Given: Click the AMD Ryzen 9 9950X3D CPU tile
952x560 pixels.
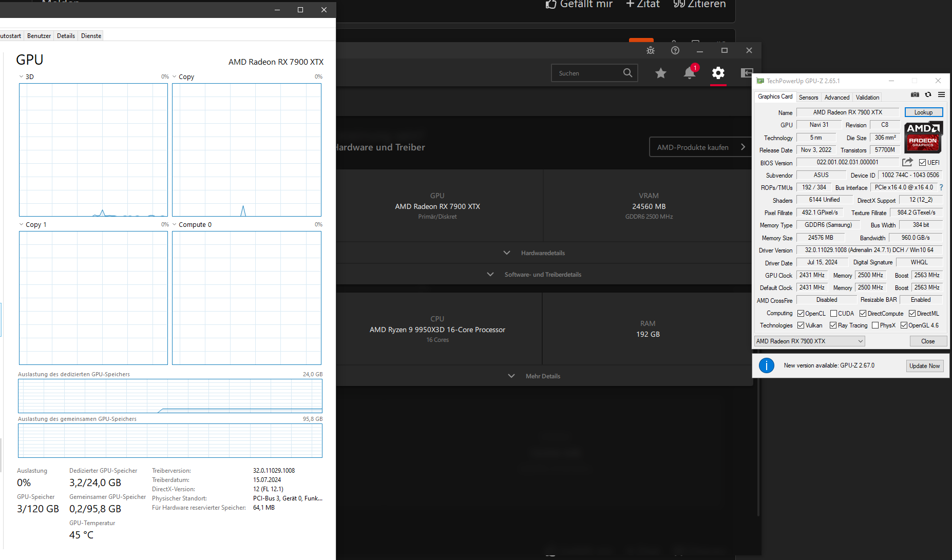Looking at the screenshot, I should 437,329.
